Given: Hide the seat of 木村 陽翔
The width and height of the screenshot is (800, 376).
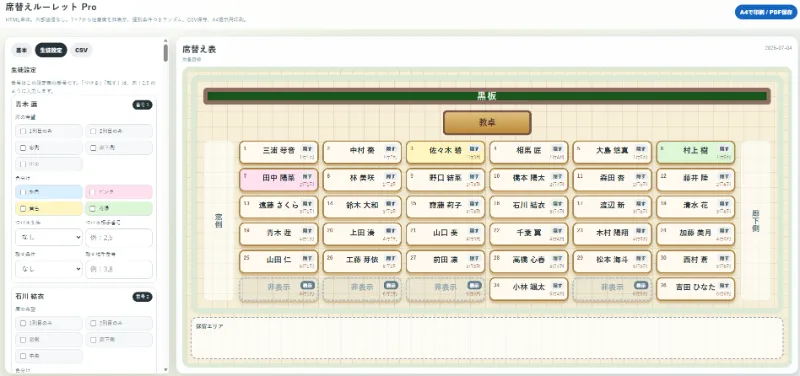Looking at the screenshot, I should click(640, 230).
